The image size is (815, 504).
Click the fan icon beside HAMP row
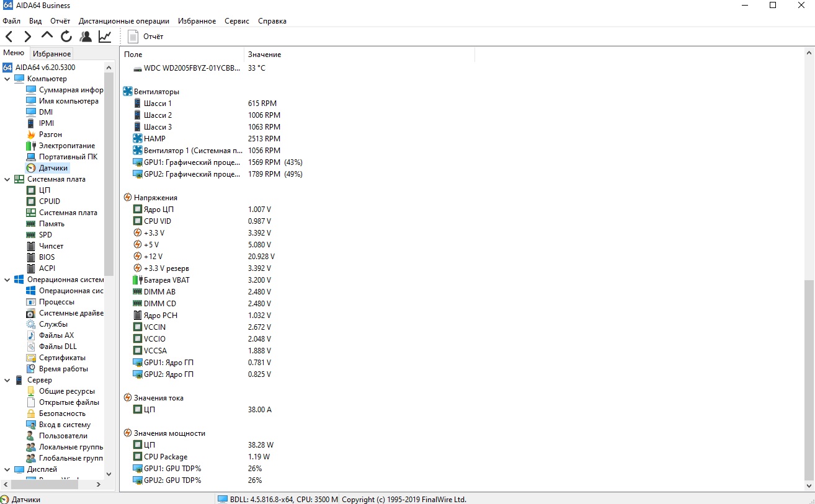click(x=138, y=139)
